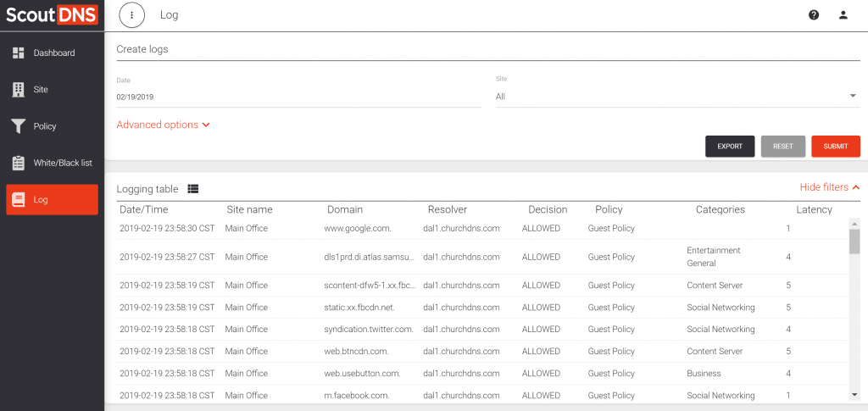The image size is (868, 411).
Task: Click the Site name column header
Action: coord(249,209)
